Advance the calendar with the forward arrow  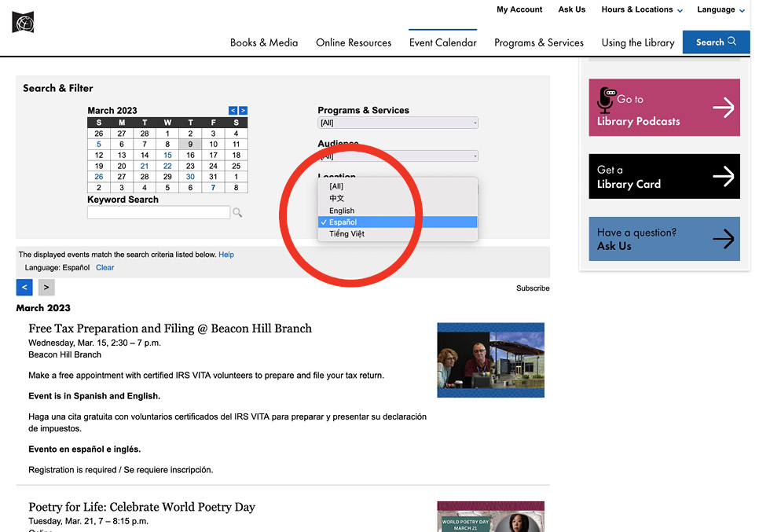pyautogui.click(x=244, y=111)
